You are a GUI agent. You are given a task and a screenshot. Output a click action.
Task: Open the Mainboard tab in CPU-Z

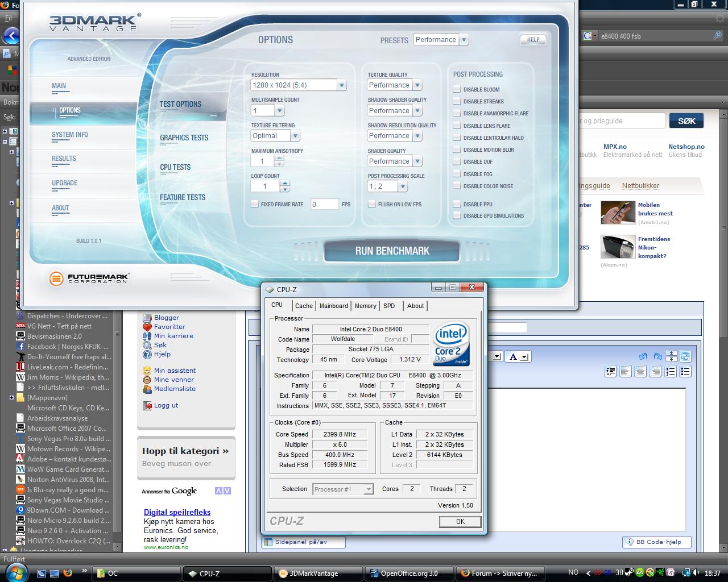[334, 306]
